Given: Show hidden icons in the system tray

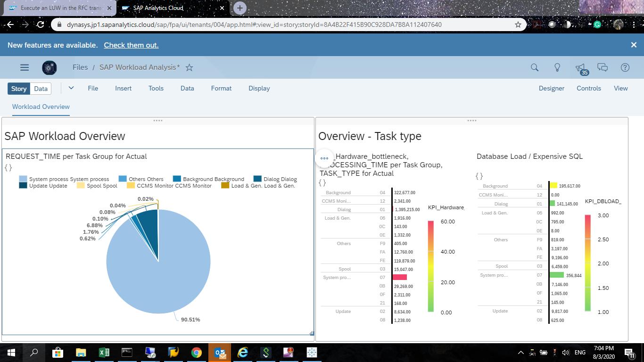Looking at the screenshot, I should [520, 352].
